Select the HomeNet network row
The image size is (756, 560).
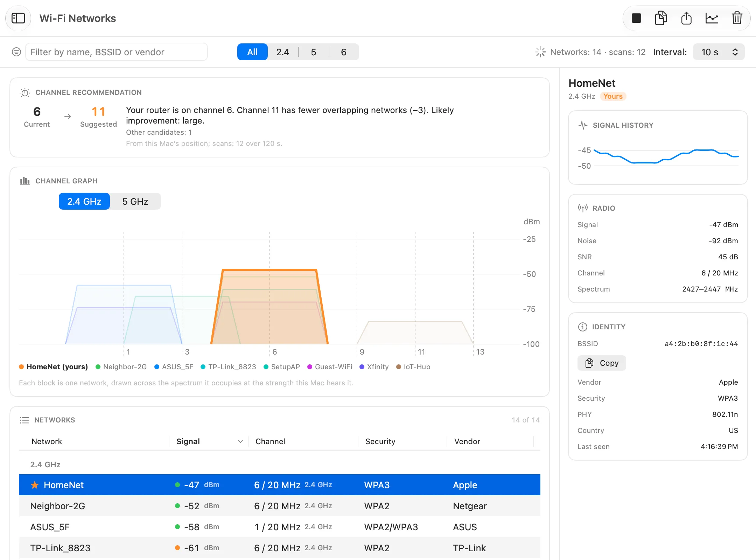click(x=280, y=485)
